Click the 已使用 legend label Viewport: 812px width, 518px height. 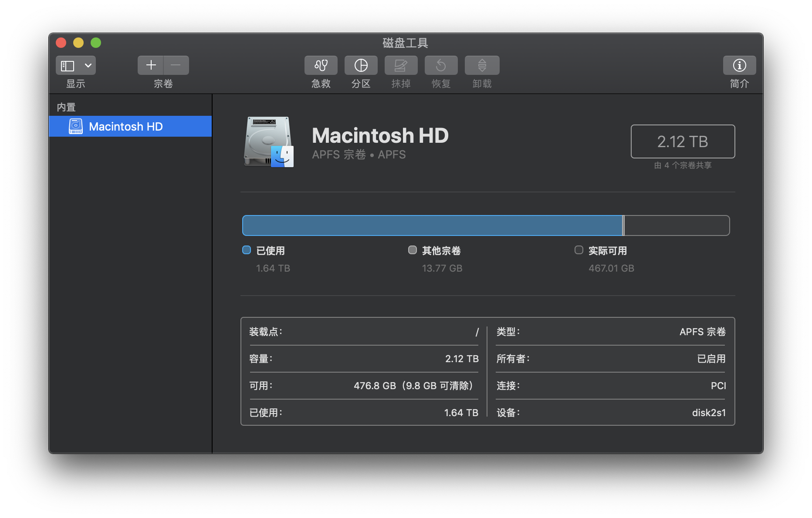tap(271, 251)
